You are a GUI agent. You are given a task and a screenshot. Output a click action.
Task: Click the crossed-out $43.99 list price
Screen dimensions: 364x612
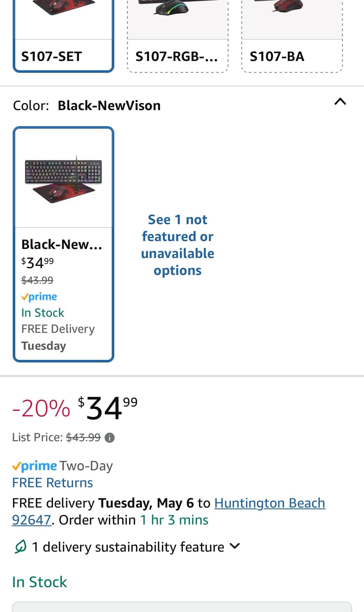click(83, 437)
